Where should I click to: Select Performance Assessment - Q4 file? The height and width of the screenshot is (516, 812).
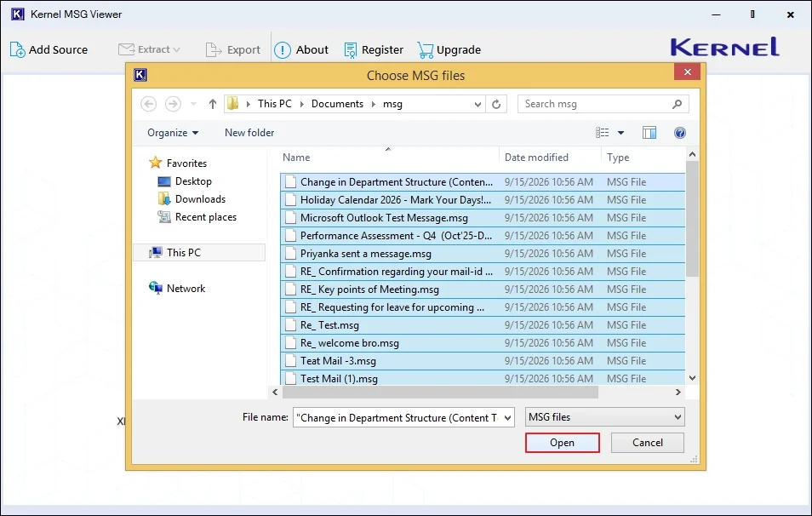(x=483, y=236)
